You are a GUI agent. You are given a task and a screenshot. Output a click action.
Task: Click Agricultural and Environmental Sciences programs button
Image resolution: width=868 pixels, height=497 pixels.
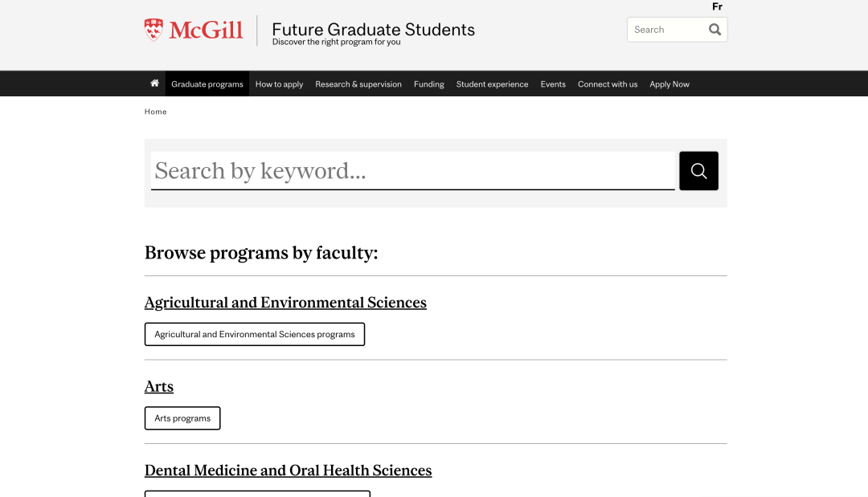[x=255, y=334]
